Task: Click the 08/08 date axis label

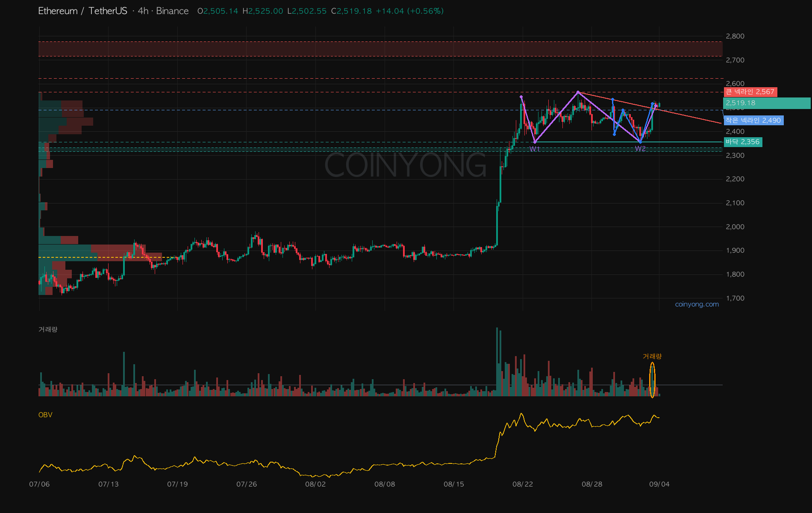Action: (385, 484)
